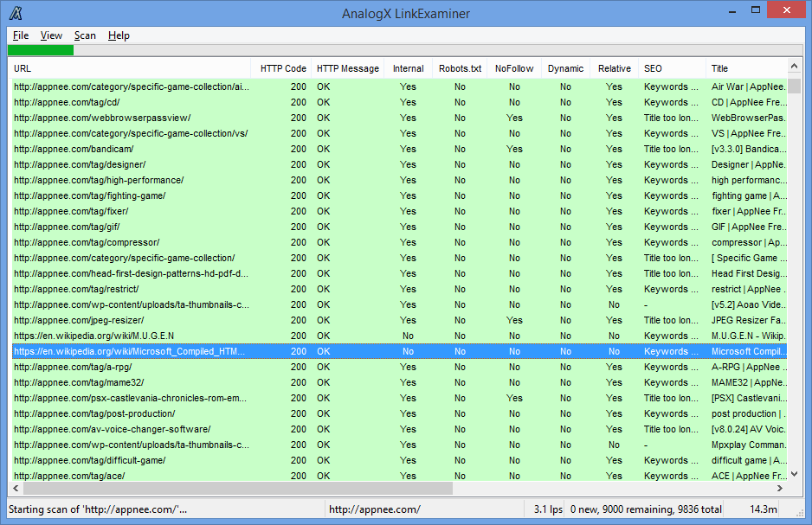Screen dimensions: 812x525
Task: Select the appnee.com/tag/mame32/ row
Action: 399,382
